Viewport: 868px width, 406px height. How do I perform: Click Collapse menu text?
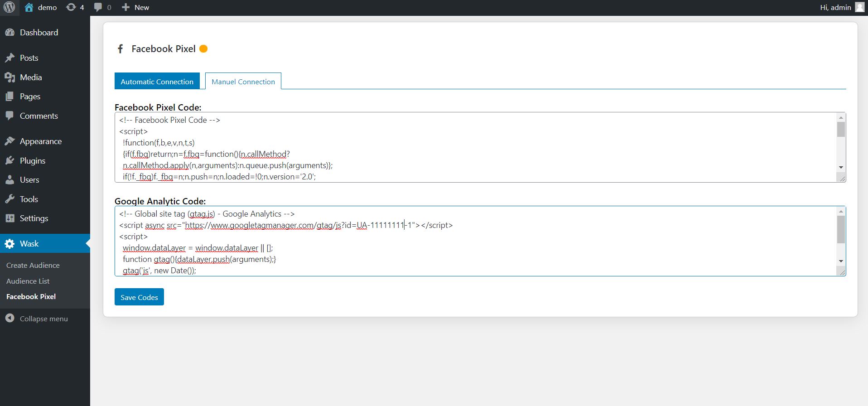(x=44, y=319)
